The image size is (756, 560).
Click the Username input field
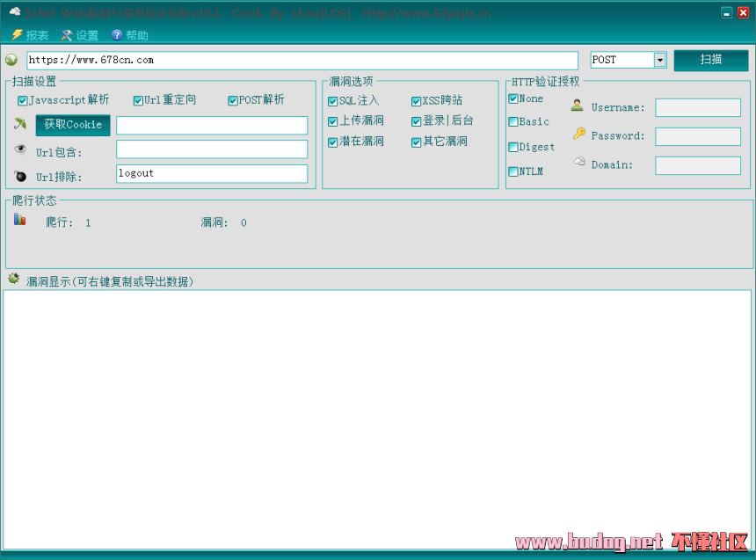pyautogui.click(x=698, y=107)
